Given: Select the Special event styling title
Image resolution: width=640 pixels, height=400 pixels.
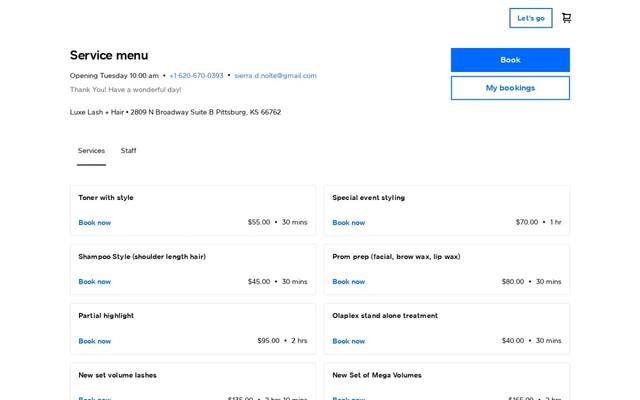Looking at the screenshot, I should 369,198.
